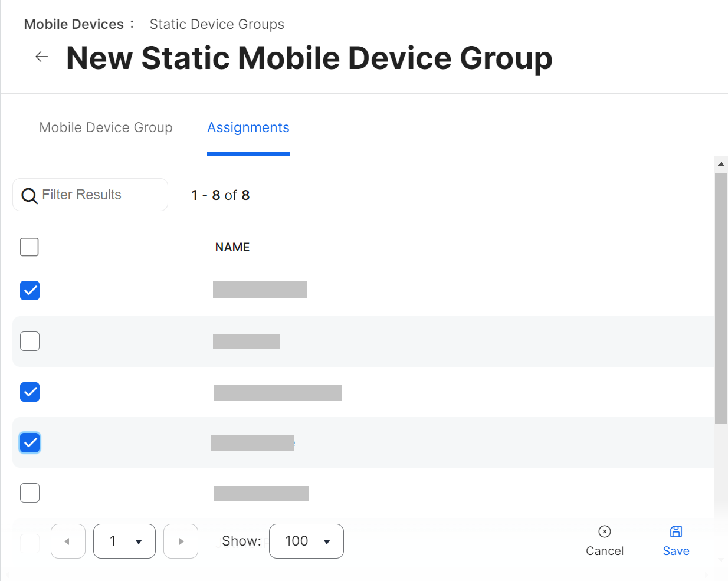Click the search magnifier icon
Viewport: 728px width, 581px height.
(x=29, y=195)
